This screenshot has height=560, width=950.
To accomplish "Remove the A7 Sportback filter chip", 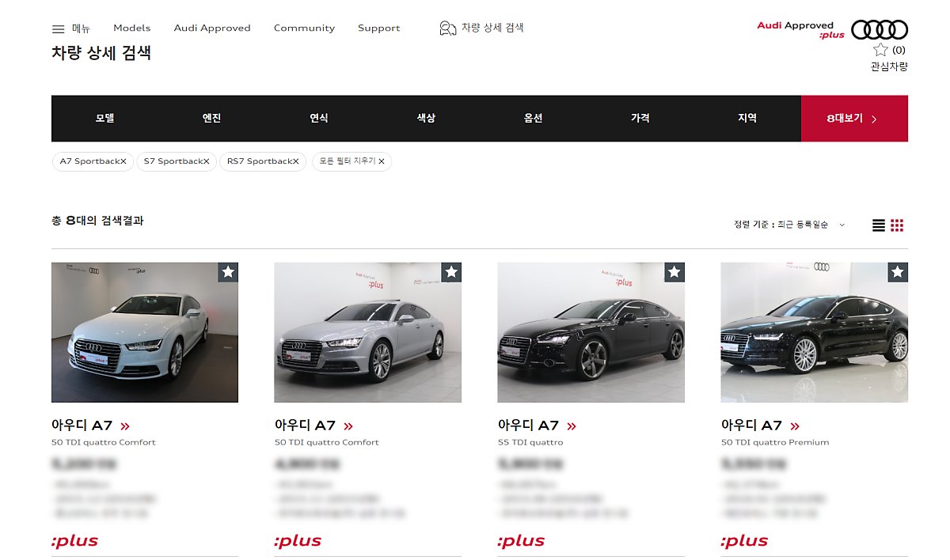I will 123,161.
